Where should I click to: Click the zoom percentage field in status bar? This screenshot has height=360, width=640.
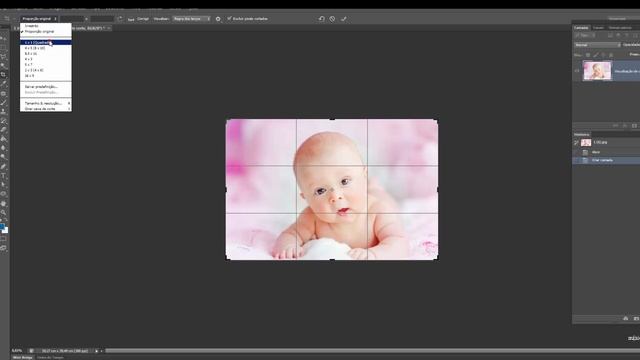click(17, 351)
